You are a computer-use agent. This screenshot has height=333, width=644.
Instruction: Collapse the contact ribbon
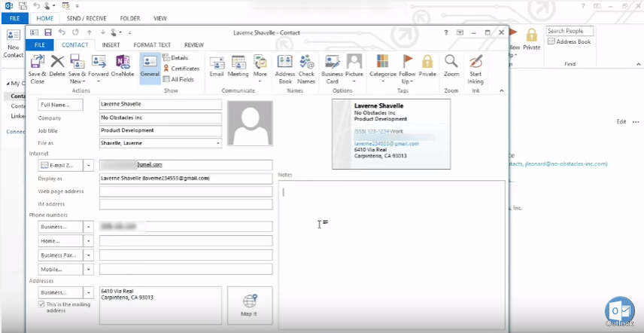click(502, 91)
